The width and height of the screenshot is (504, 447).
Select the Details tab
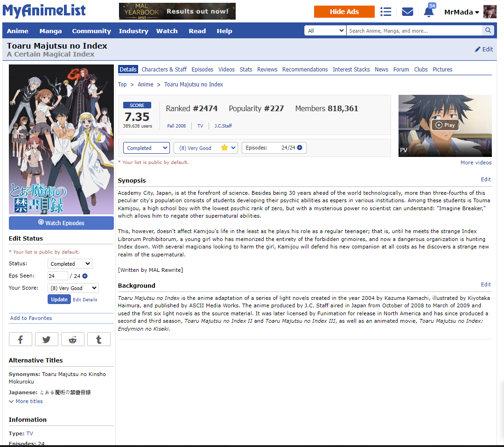pyautogui.click(x=128, y=69)
